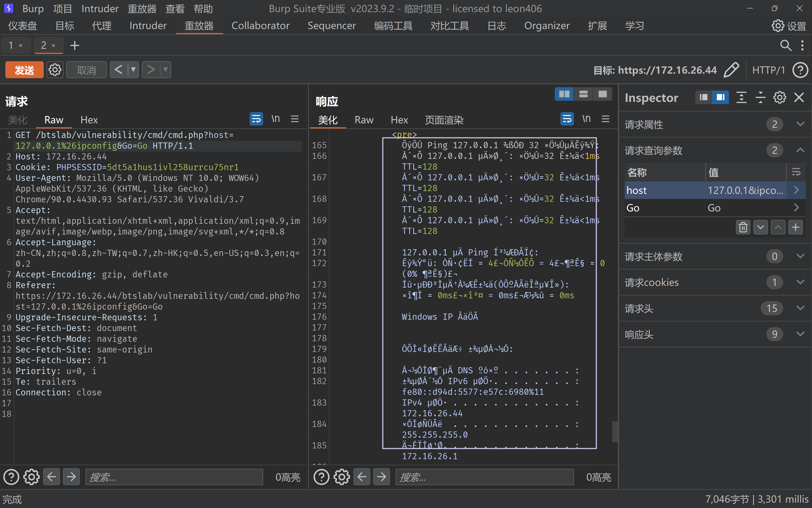Switch to side-by-side request/response layout
The image size is (812, 508).
coord(564,95)
